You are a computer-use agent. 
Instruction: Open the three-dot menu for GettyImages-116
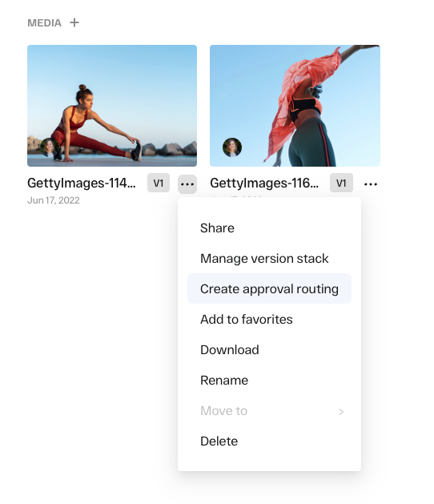[x=371, y=184]
